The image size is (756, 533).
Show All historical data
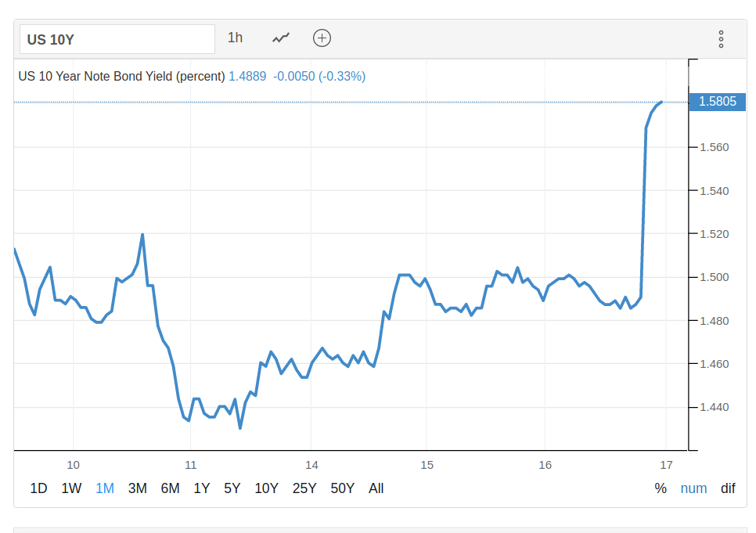pos(376,488)
